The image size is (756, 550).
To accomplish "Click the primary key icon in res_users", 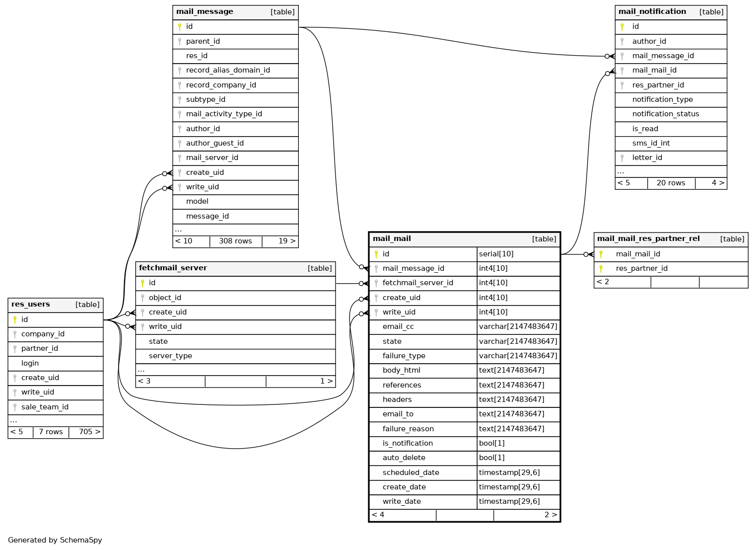I will (x=15, y=319).
